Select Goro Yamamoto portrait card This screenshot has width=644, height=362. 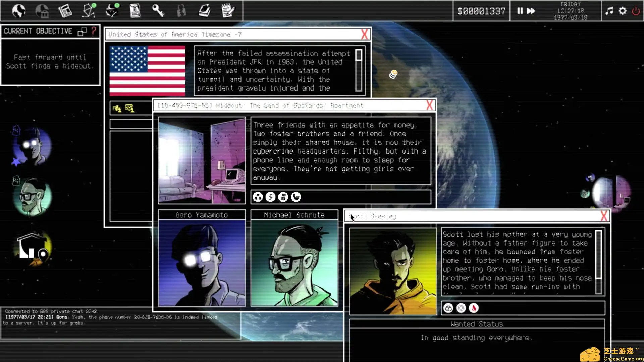[202, 258]
